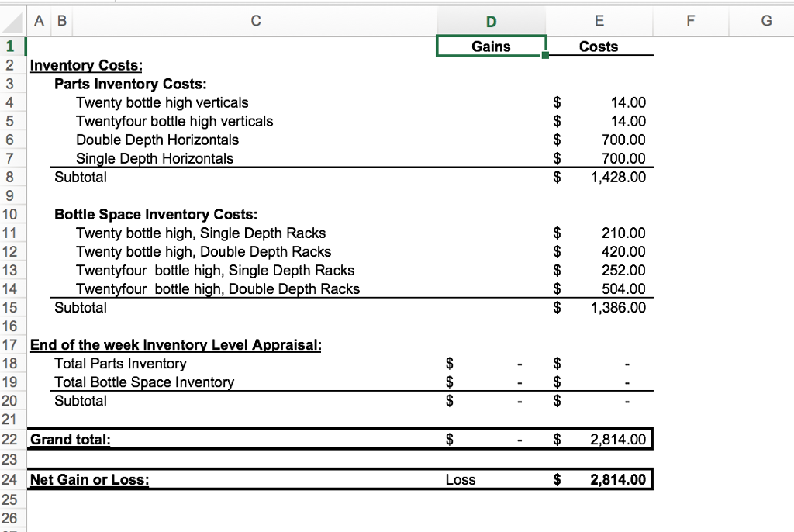This screenshot has height=532, width=794.
Task: Select column G header
Action: tap(765, 22)
